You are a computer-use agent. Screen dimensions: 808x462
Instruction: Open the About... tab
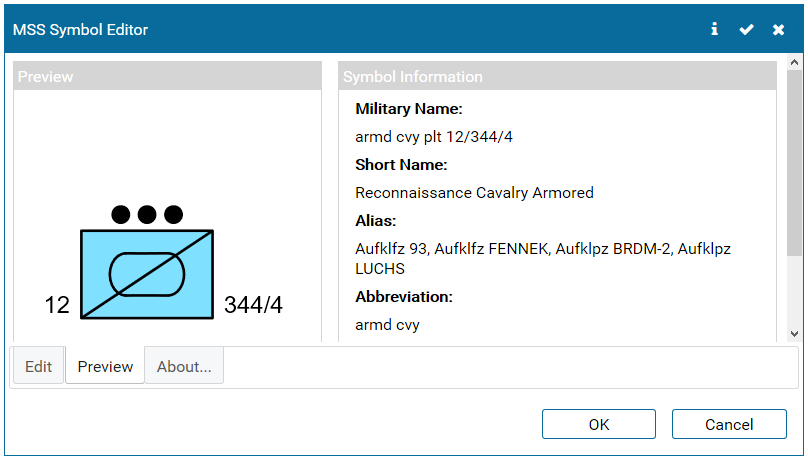[x=184, y=366]
